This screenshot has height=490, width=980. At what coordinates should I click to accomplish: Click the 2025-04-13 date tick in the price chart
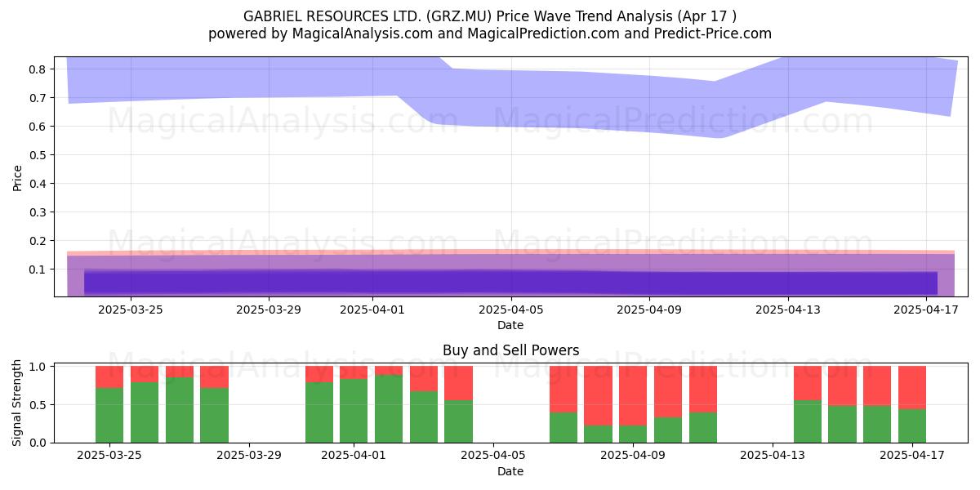[788, 310]
